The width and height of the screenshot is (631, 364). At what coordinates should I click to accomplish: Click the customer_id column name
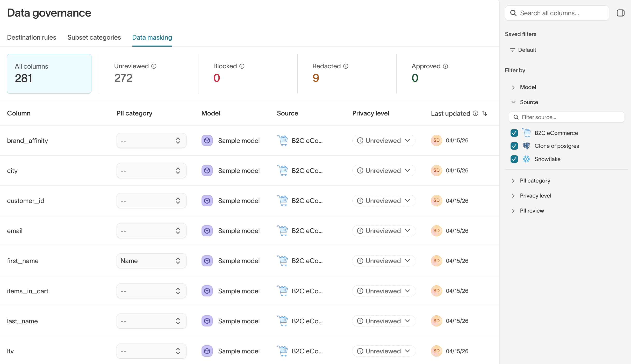(26, 201)
